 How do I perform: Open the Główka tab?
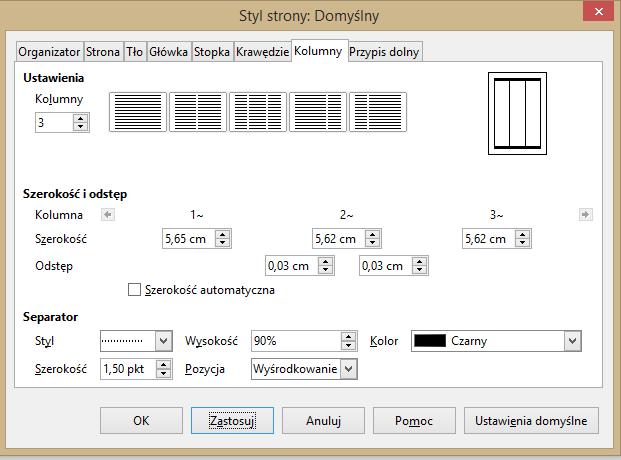168,52
